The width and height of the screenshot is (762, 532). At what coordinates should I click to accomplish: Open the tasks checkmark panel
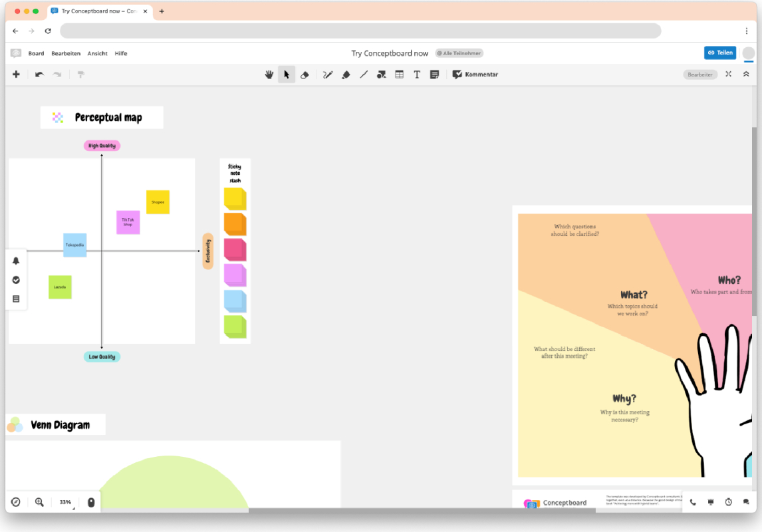pos(16,280)
